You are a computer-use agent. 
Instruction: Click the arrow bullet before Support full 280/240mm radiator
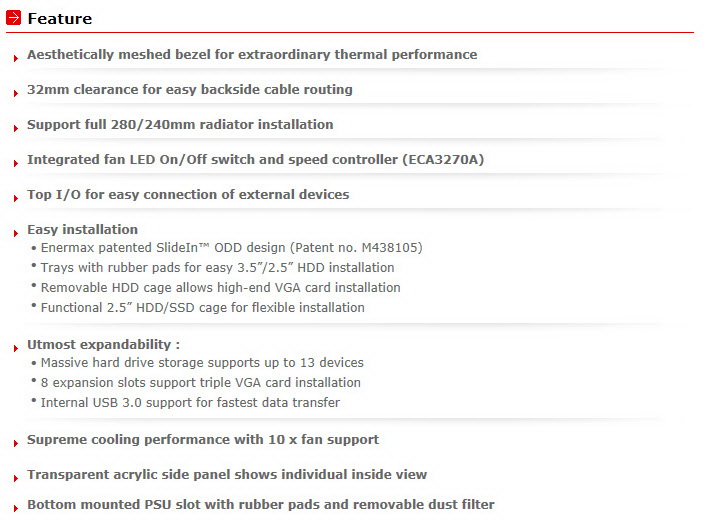[16, 128]
